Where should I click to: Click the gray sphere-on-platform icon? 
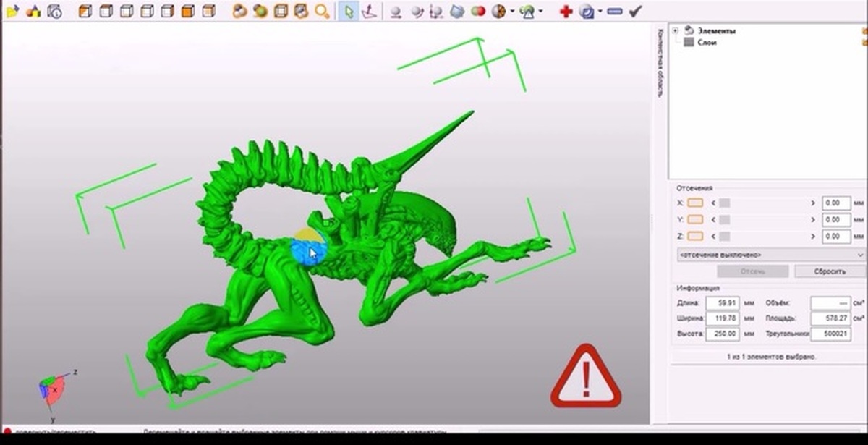(x=396, y=12)
